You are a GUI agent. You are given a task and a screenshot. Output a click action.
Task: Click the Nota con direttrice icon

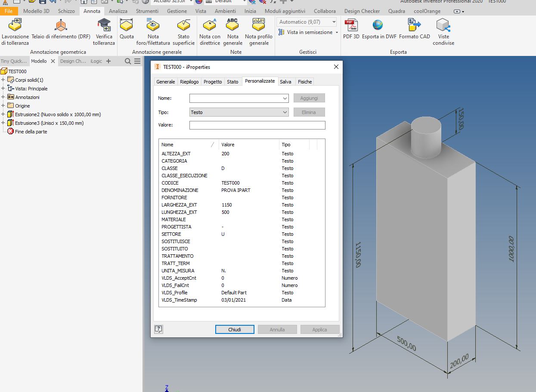(210, 26)
